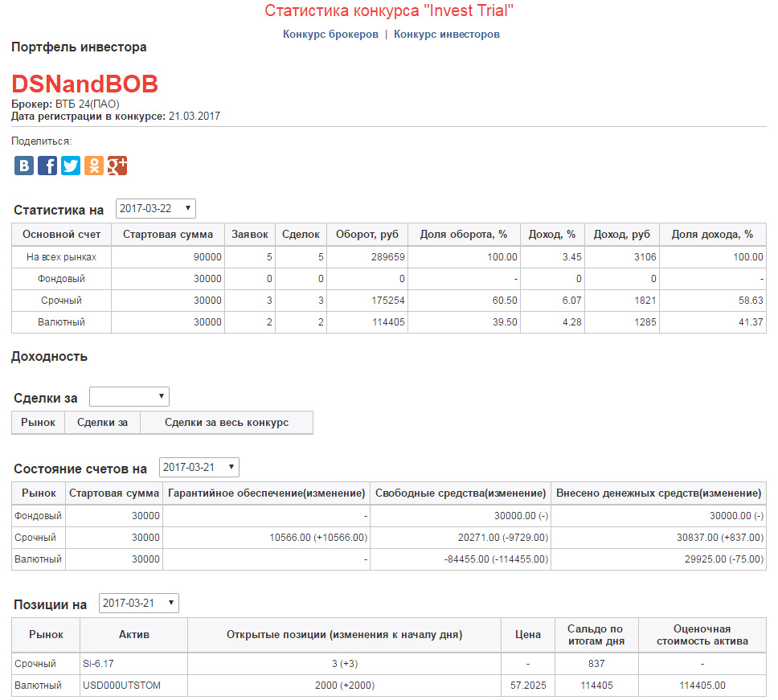Click the Twitter share icon
778x700 pixels.
[x=71, y=166]
